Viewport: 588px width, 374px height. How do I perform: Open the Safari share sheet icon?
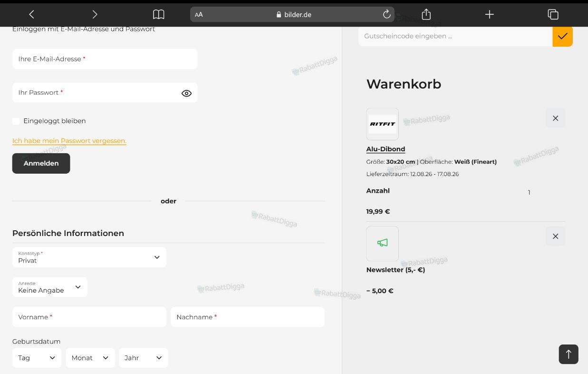coord(426,14)
